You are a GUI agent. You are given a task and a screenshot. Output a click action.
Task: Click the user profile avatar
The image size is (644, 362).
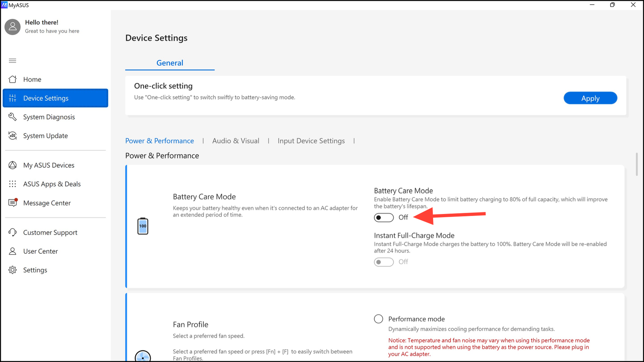pos(12,27)
